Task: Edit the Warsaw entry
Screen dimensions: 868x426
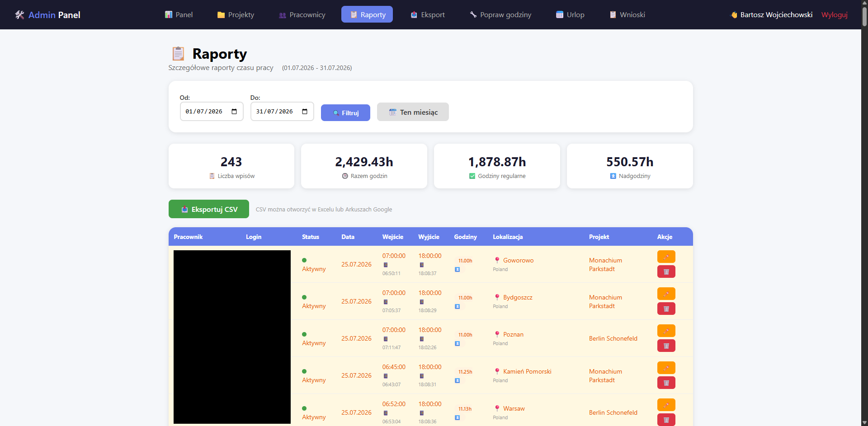Action: (x=666, y=405)
